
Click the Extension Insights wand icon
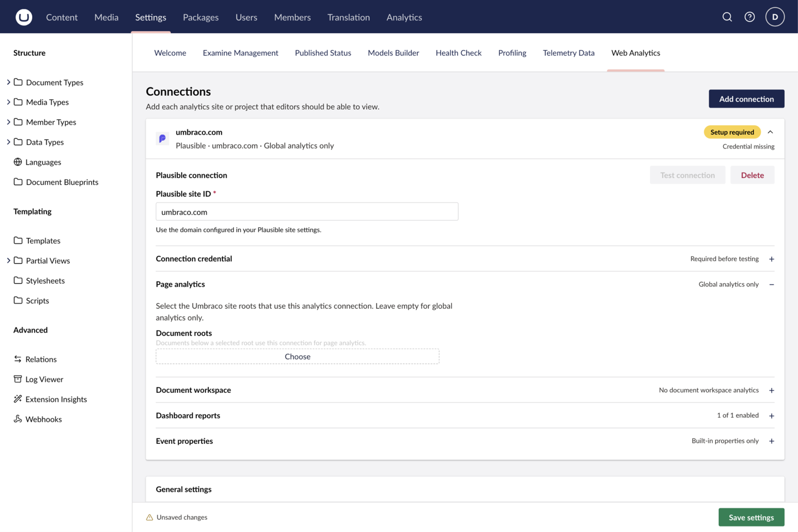point(18,399)
